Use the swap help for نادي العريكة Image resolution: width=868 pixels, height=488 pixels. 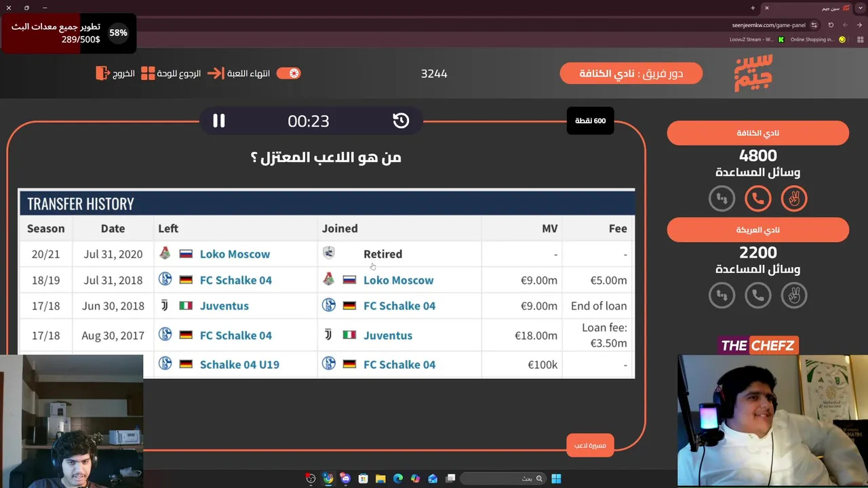tap(722, 295)
